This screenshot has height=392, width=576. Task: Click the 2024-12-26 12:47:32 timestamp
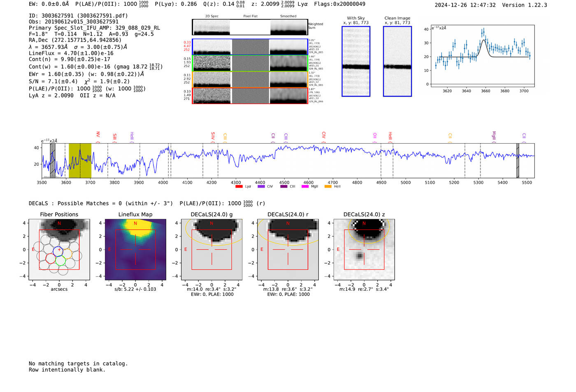click(x=465, y=5)
